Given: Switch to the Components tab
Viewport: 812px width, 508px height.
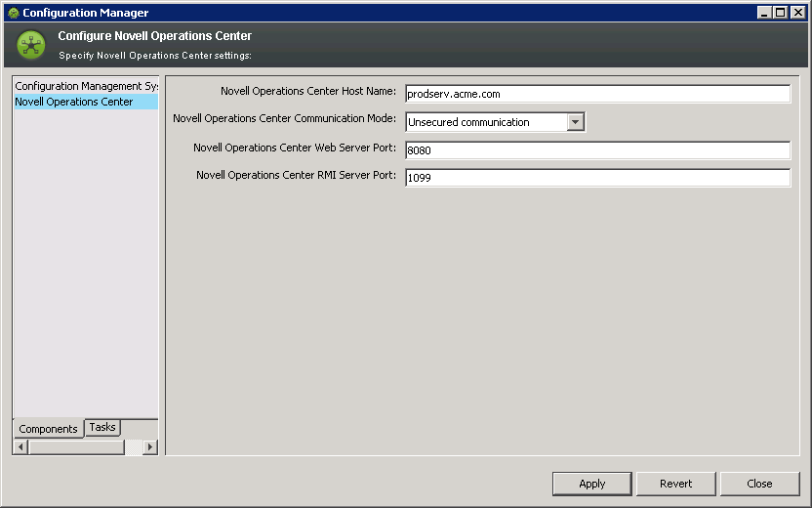Looking at the screenshot, I should (x=48, y=429).
